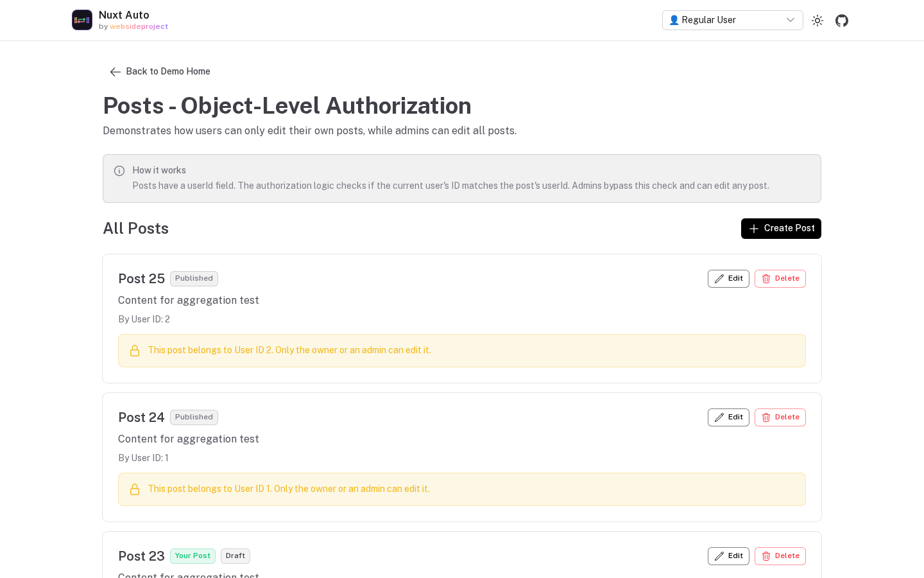Click the Published badge on Post 24
The image size is (924, 578).
194,417
